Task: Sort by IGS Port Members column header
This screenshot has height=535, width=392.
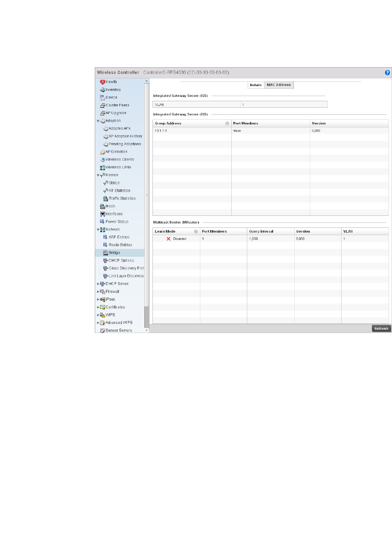Action: click(x=271, y=123)
